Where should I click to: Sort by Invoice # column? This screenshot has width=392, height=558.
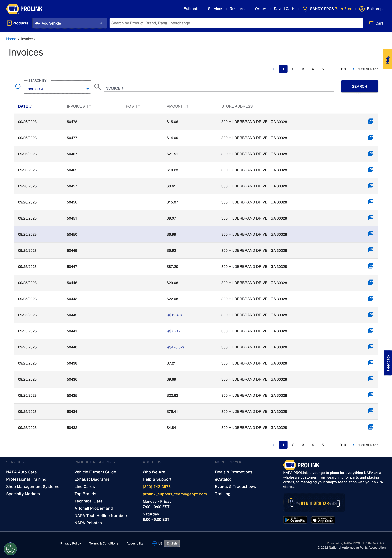click(x=79, y=106)
